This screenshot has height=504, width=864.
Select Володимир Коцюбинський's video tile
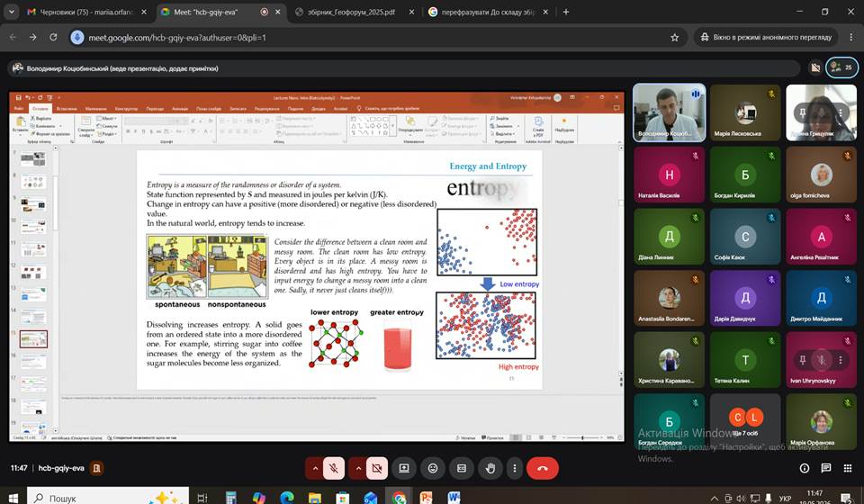coord(669,112)
